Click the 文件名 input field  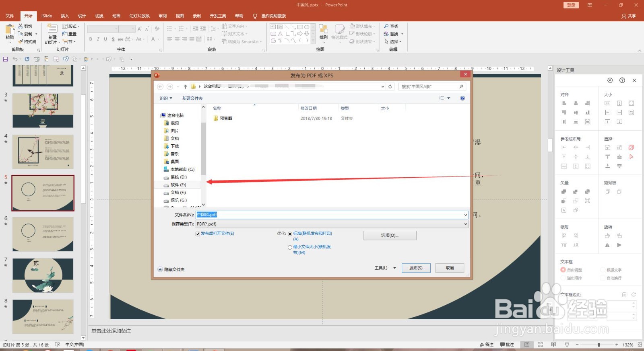pyautogui.click(x=329, y=215)
